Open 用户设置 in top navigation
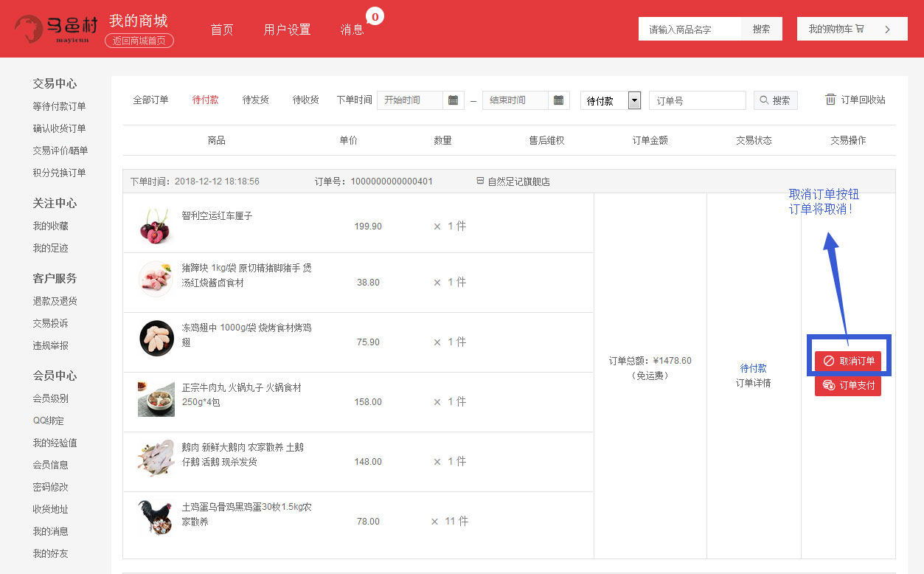Viewport: 924px width, 574px height. click(x=287, y=30)
